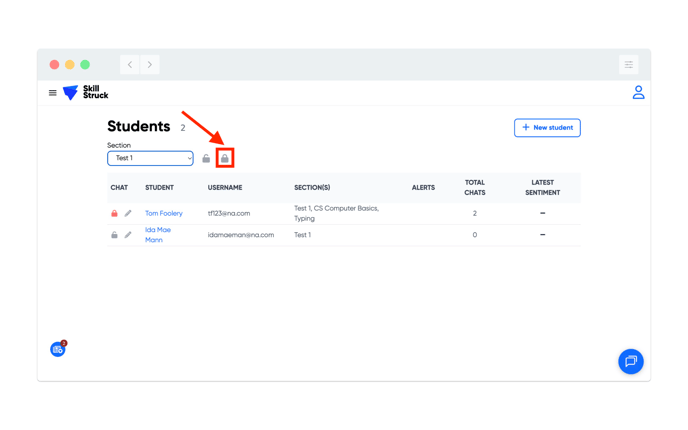688x430 pixels.
Task: Click the unlock chat icon beside Section dropdown
Action: click(206, 159)
